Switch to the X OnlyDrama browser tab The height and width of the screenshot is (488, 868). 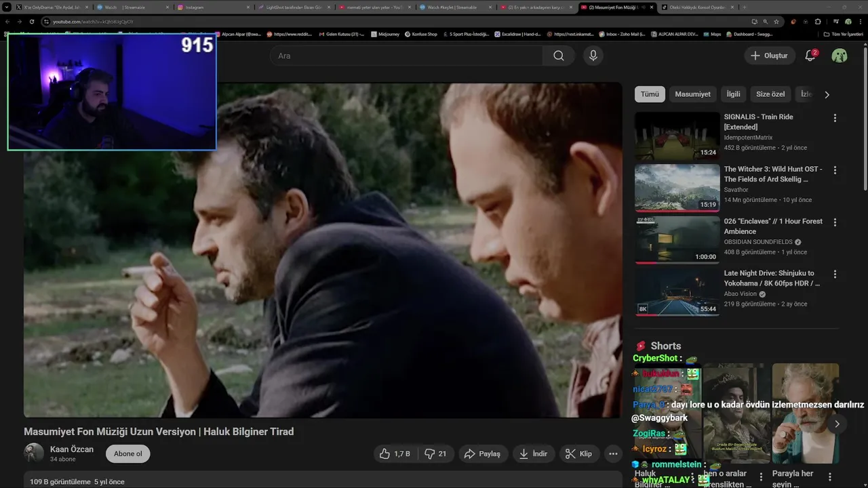point(52,7)
